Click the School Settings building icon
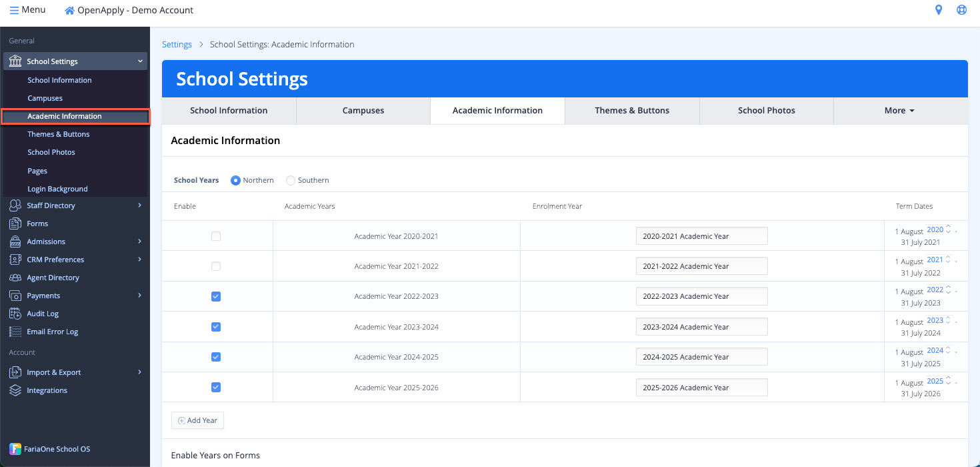The height and width of the screenshot is (467, 980). [x=15, y=61]
